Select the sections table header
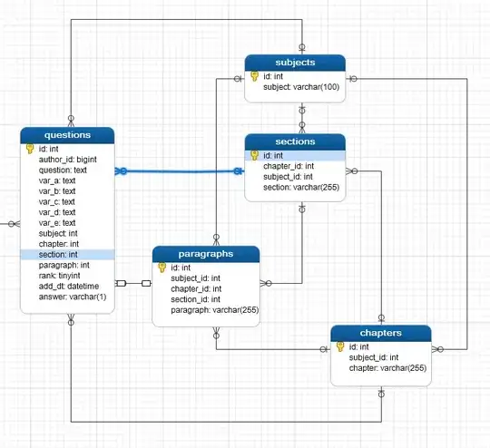490x448 pixels. pos(295,141)
